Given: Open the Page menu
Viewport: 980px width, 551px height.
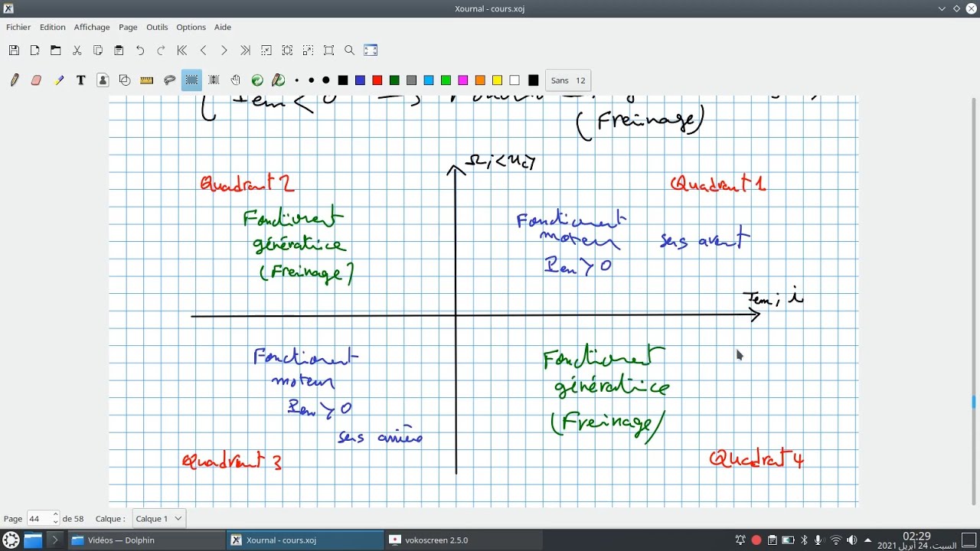Looking at the screenshot, I should coord(128,27).
